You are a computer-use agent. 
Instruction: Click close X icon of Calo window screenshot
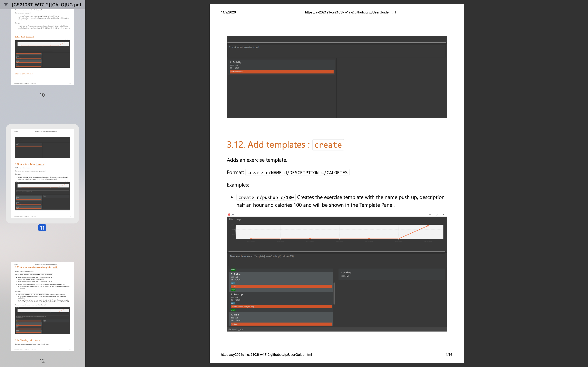pos(443,214)
